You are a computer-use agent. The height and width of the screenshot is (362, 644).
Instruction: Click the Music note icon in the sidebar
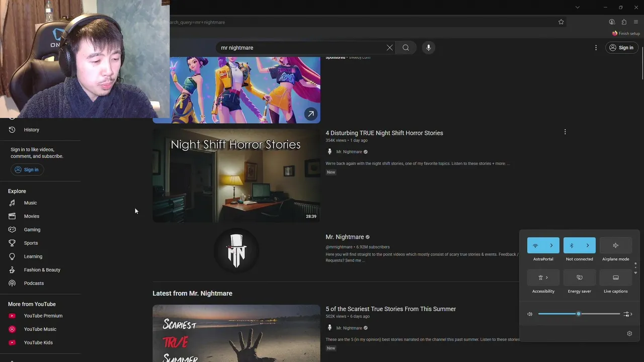click(x=12, y=203)
